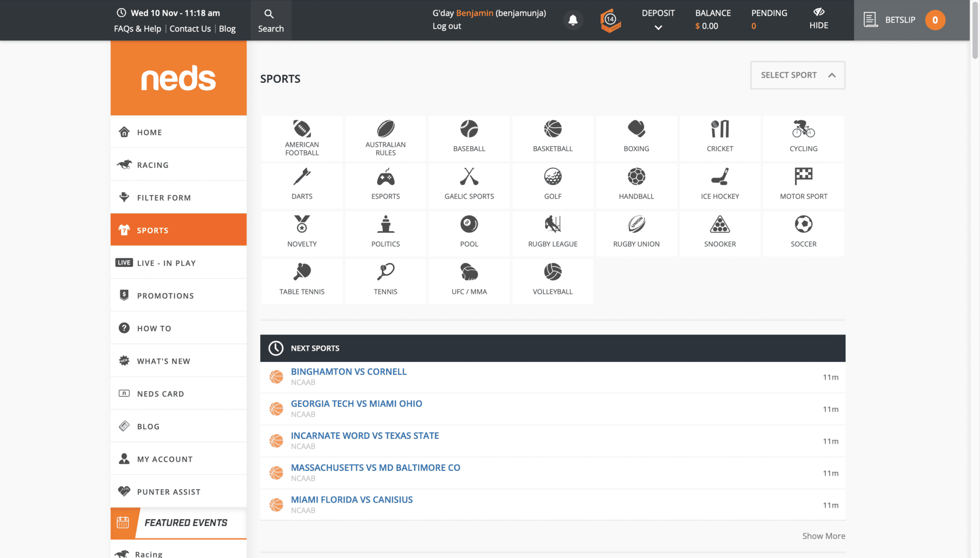Open the Search panel
The width and height of the screenshot is (980, 558).
pyautogui.click(x=271, y=21)
